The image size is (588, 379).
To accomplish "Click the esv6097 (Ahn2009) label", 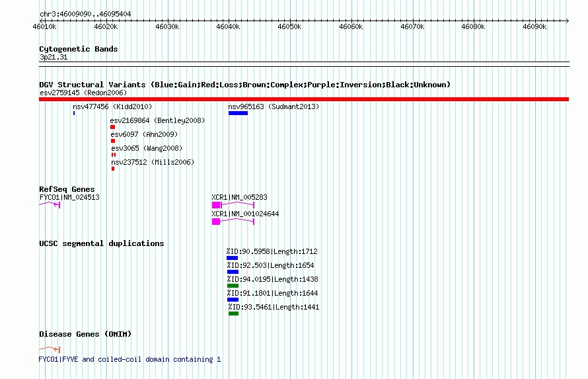I will tap(144, 134).
